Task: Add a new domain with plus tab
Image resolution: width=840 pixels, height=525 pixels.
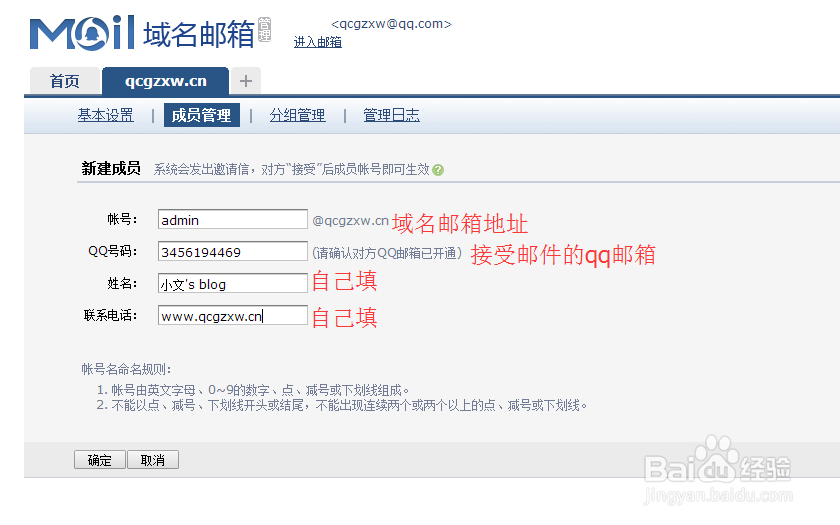Action: click(x=246, y=81)
